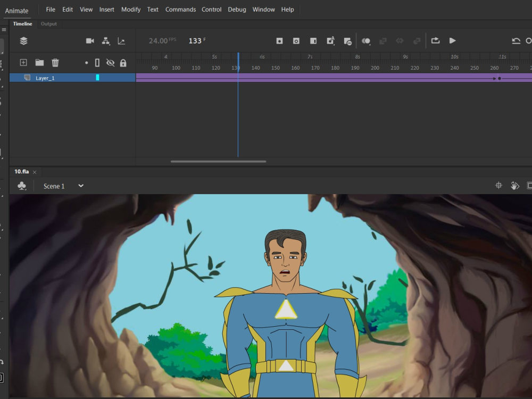Screen dimensions: 532x399
Task: Click the 24.00 FPS frame rate field
Action: [x=162, y=41]
